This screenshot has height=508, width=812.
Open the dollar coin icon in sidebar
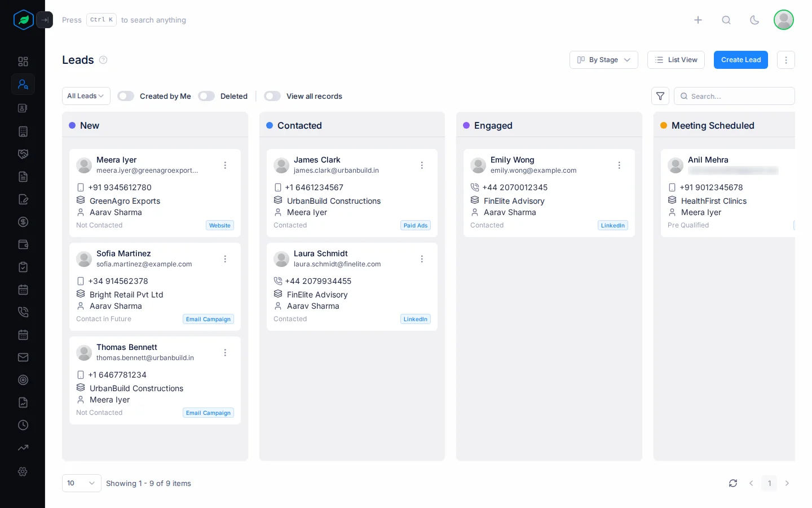pos(23,222)
